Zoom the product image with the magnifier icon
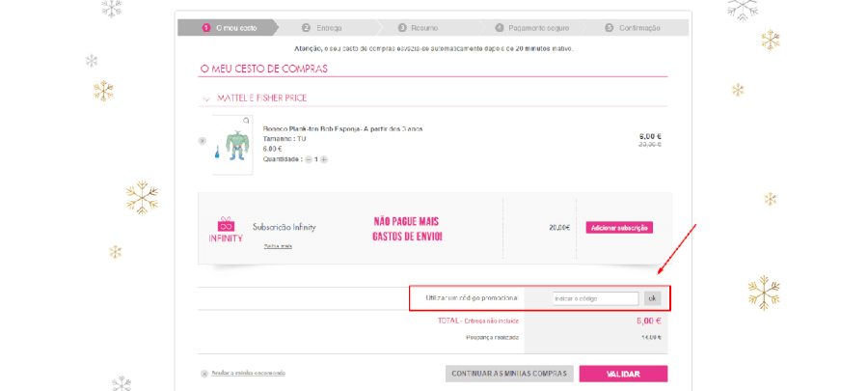Screen dimensions: 868x391 (x=246, y=121)
